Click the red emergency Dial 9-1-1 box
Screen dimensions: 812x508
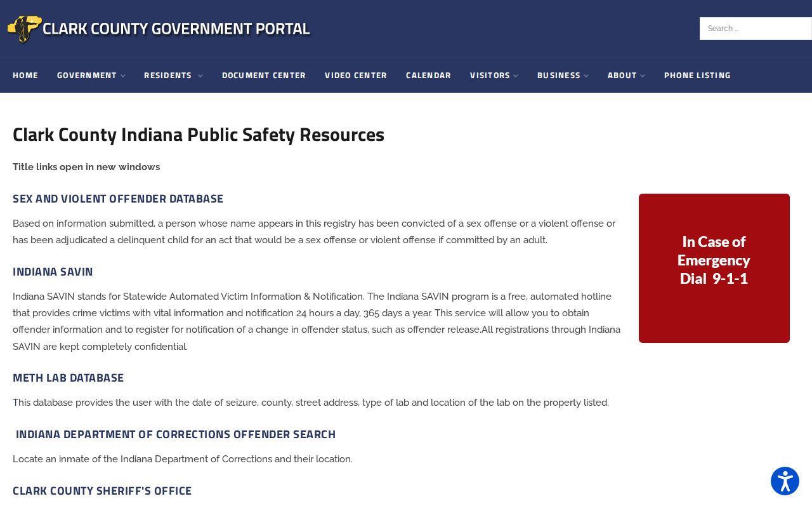click(x=714, y=268)
